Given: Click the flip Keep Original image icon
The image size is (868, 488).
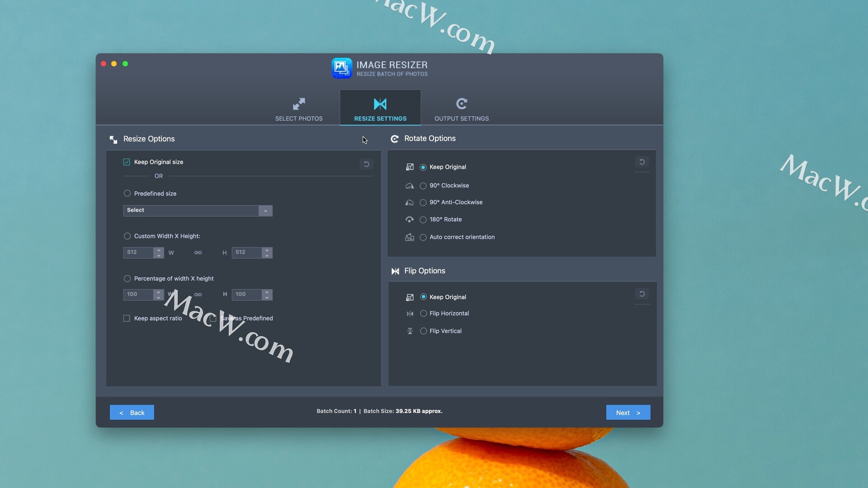Looking at the screenshot, I should coord(410,297).
